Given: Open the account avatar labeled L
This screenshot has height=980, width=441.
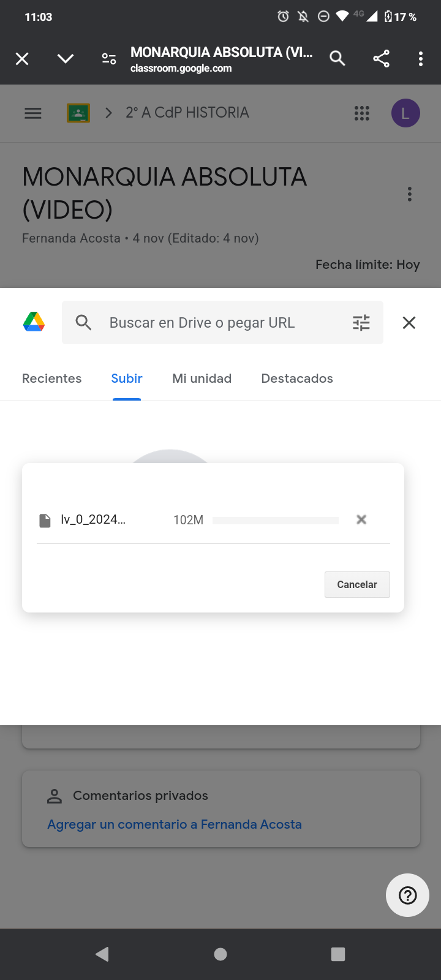Looking at the screenshot, I should tap(405, 113).
